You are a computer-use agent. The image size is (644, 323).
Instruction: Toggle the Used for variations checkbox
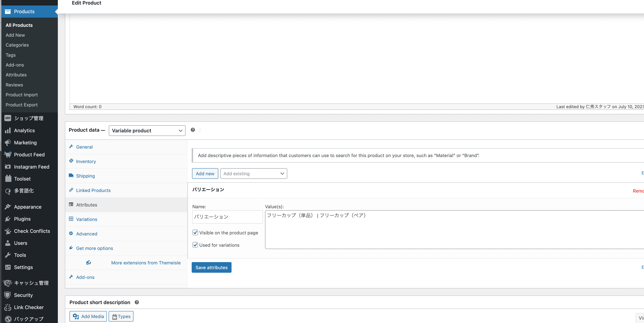[195, 245]
